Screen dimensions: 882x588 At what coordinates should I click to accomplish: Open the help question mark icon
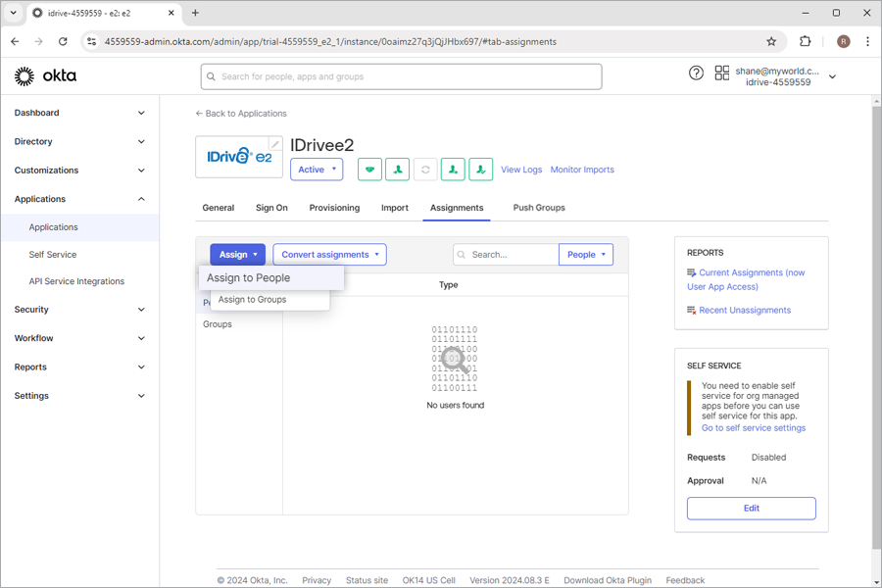696,73
